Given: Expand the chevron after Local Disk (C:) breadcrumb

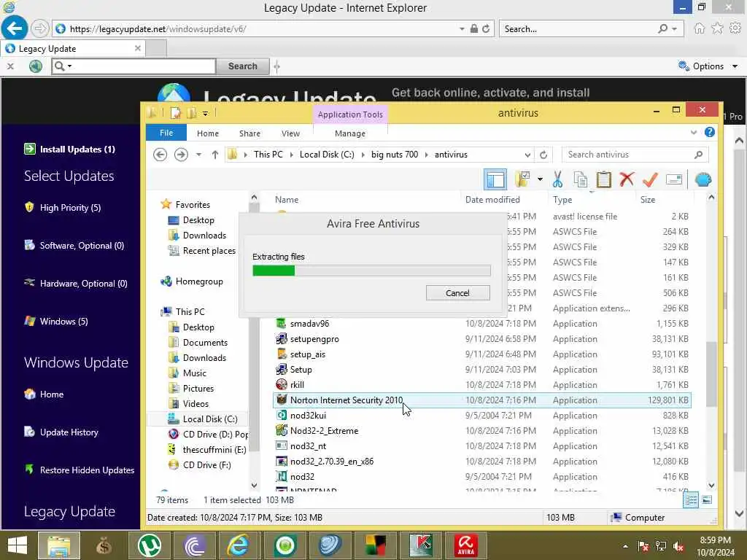Looking at the screenshot, I should (363, 155).
